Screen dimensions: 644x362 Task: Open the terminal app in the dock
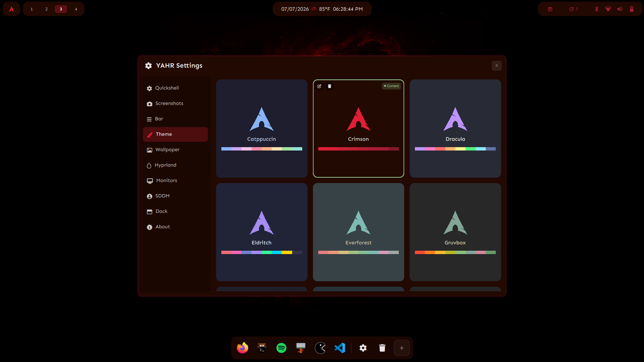pos(262,348)
